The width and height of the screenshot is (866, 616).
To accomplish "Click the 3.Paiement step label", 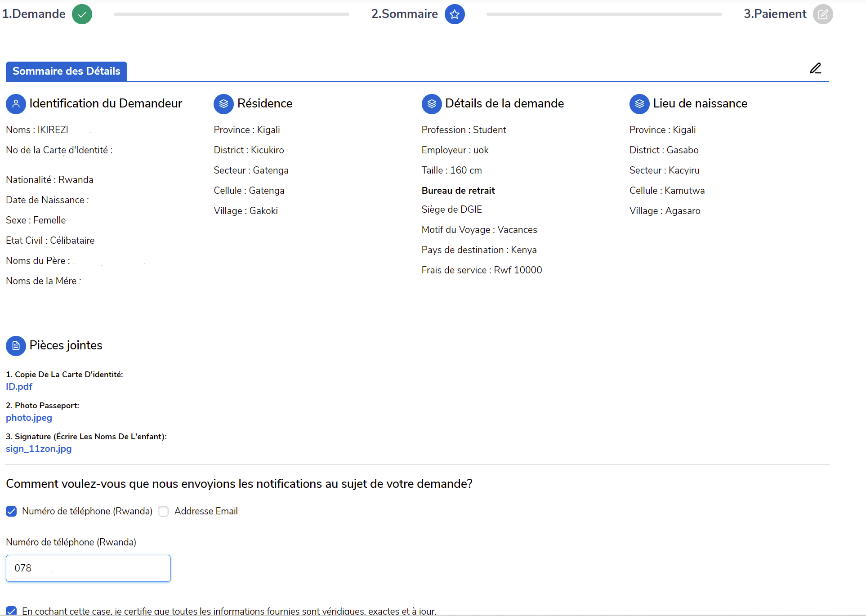I will pyautogui.click(x=775, y=14).
